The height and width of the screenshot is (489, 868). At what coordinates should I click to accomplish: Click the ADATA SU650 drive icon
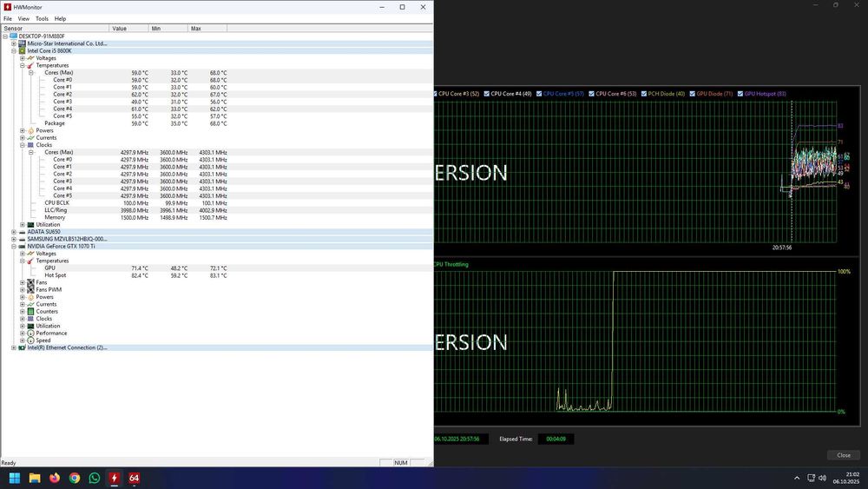click(x=23, y=232)
